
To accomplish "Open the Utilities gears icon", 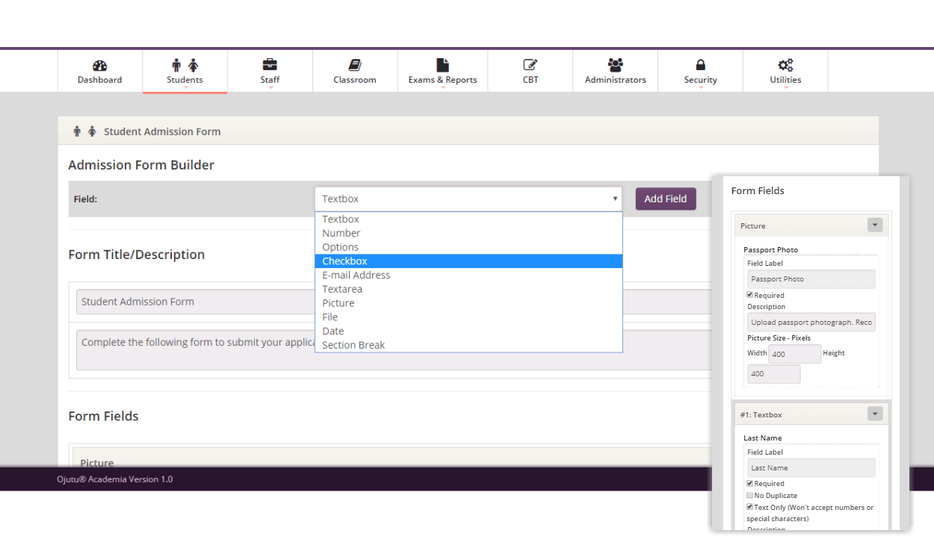I will [785, 65].
